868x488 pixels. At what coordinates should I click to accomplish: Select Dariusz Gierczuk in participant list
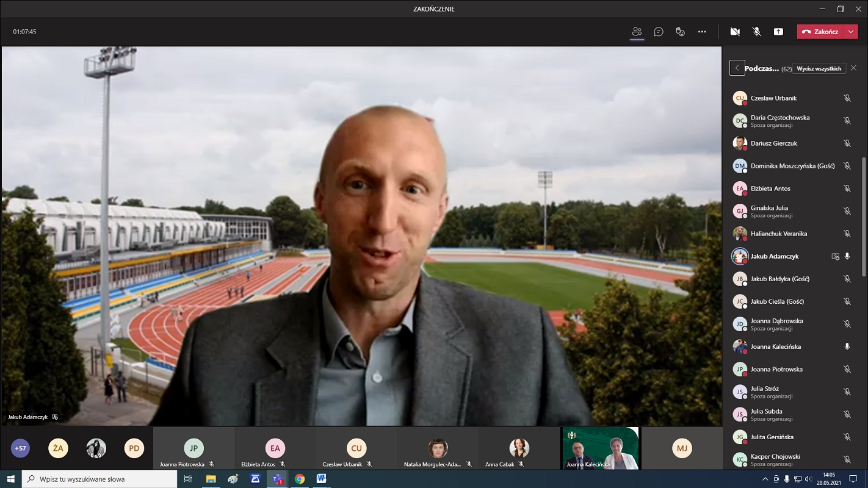point(773,143)
